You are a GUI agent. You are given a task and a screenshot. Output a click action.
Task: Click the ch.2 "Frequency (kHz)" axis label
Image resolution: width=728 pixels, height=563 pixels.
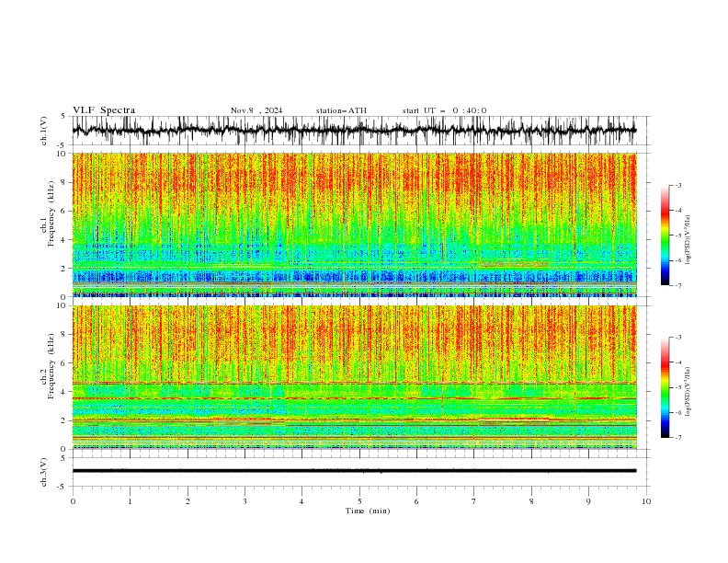51,366
